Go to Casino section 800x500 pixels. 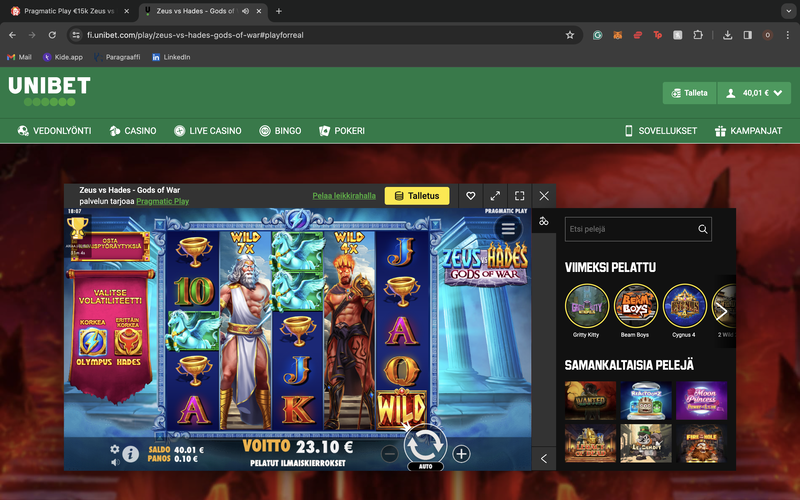click(133, 131)
